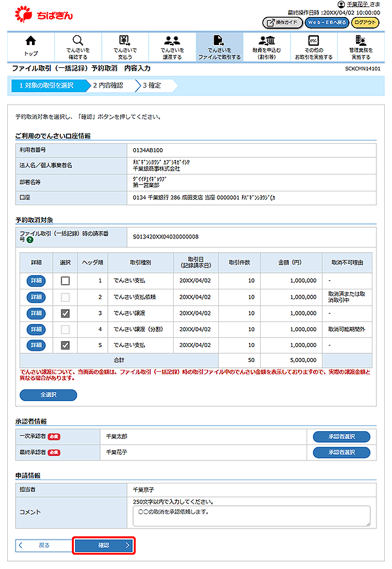Click 取消可能期間外 reason text
The image size is (392, 569).
[347, 329]
